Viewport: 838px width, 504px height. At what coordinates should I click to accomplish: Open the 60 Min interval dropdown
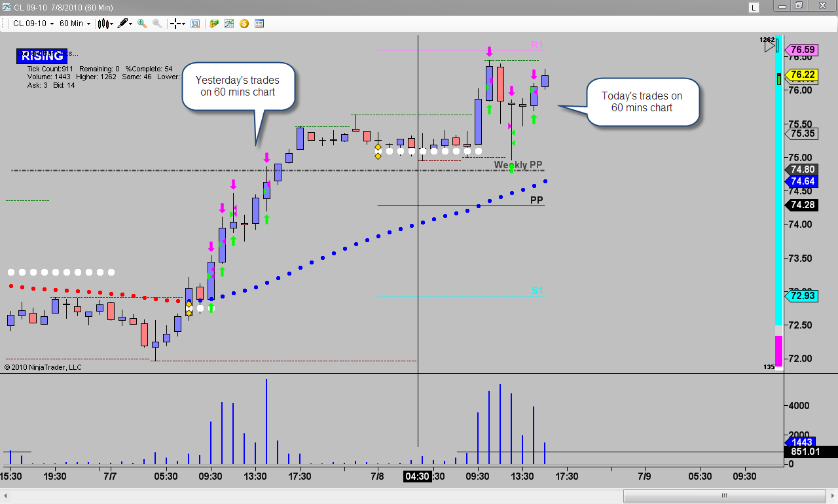coord(75,24)
